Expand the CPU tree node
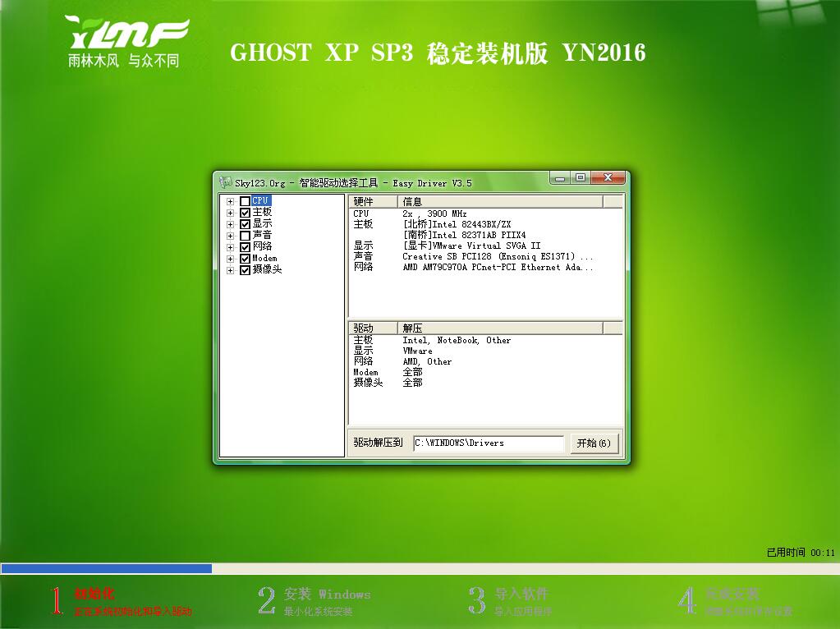The image size is (840, 629). [x=231, y=201]
